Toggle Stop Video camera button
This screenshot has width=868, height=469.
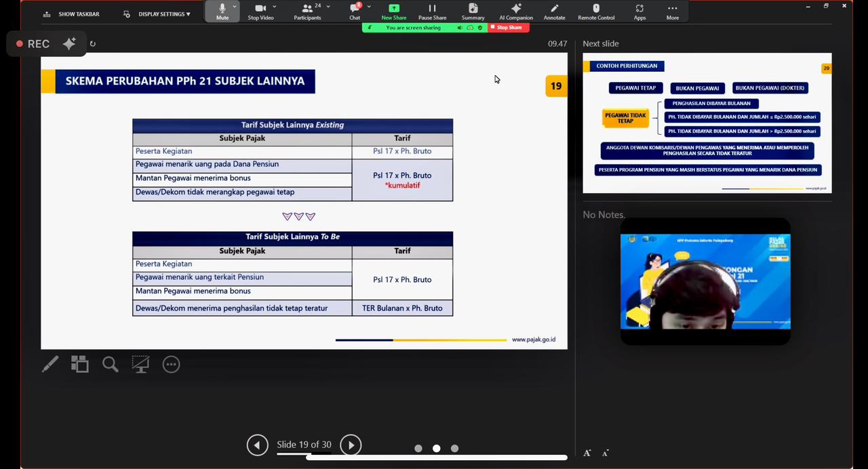(260, 12)
